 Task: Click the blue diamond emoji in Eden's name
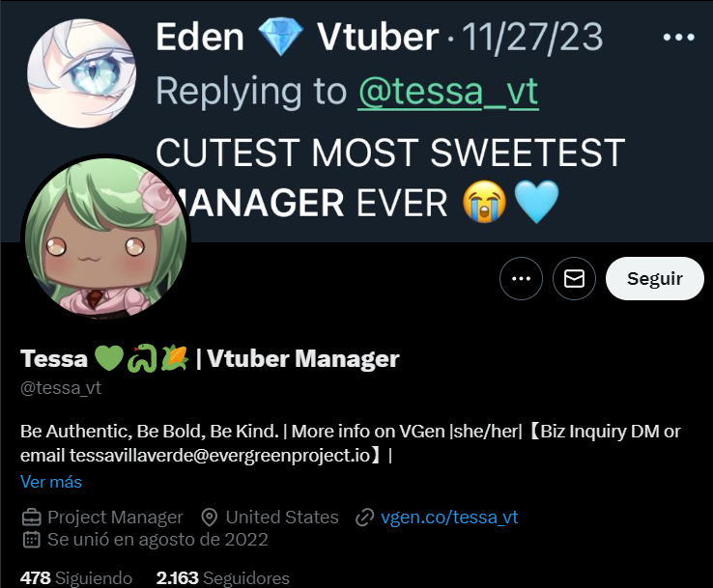(x=280, y=37)
